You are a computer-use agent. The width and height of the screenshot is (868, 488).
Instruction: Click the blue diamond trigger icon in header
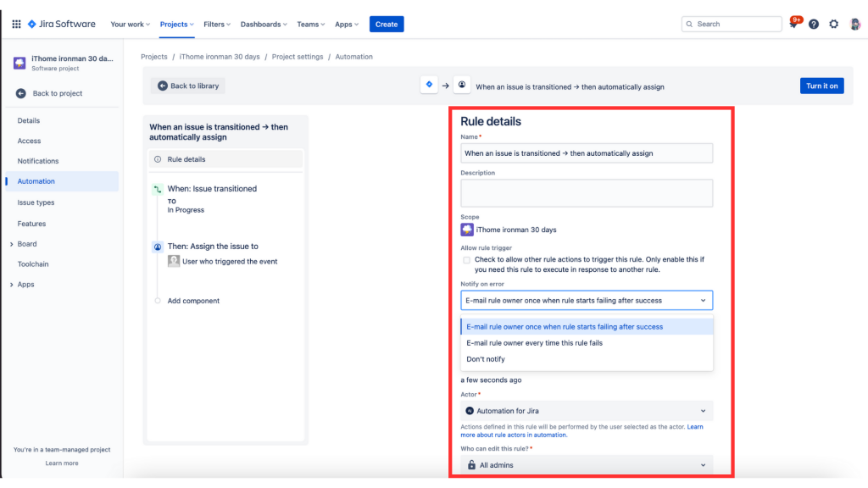tap(429, 85)
